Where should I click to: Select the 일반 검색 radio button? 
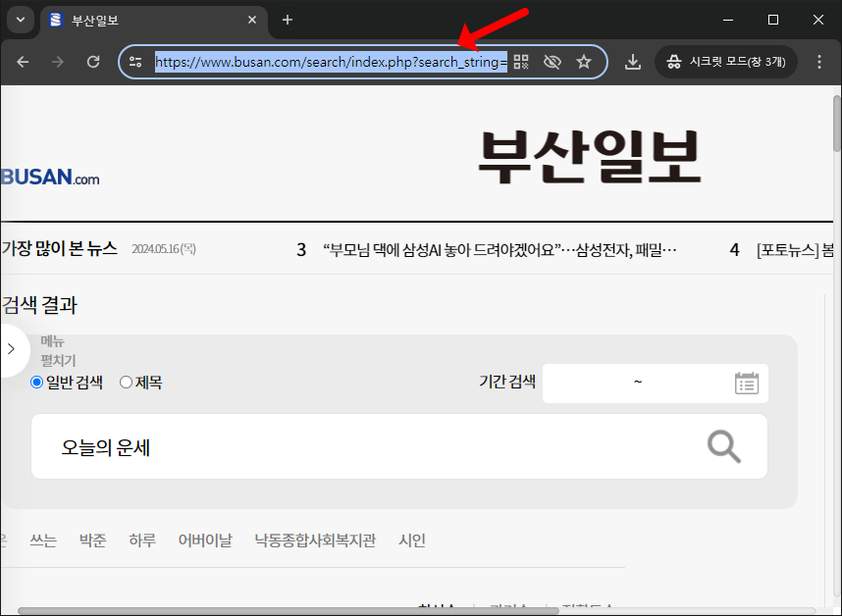(x=36, y=382)
